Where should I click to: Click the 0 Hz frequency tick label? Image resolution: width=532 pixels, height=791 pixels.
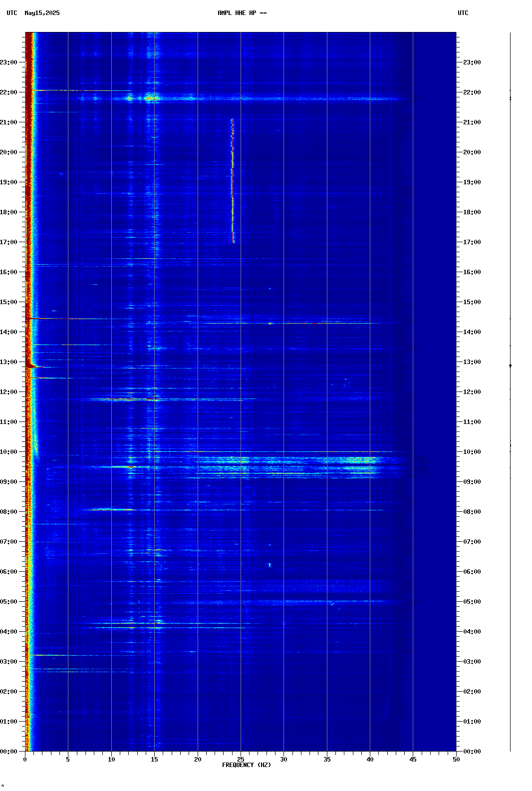point(25,760)
